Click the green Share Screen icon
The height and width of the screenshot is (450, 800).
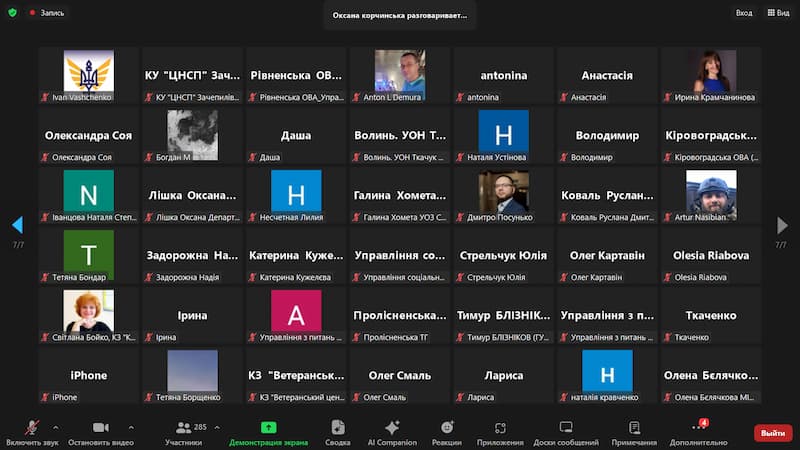[268, 427]
